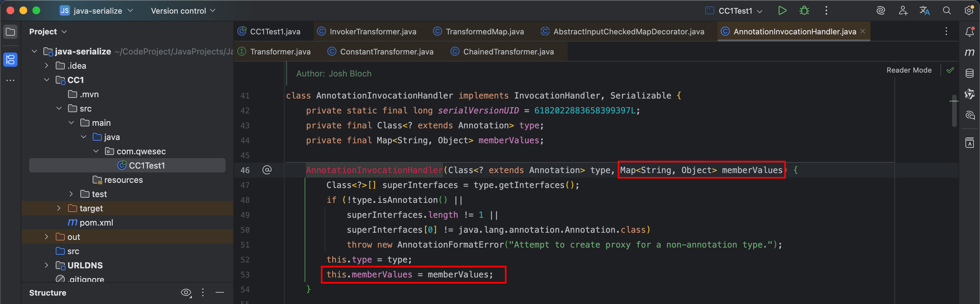Open the Structure tool window icon
Image resolution: width=980 pixels, height=304 pixels.
coord(10,60)
